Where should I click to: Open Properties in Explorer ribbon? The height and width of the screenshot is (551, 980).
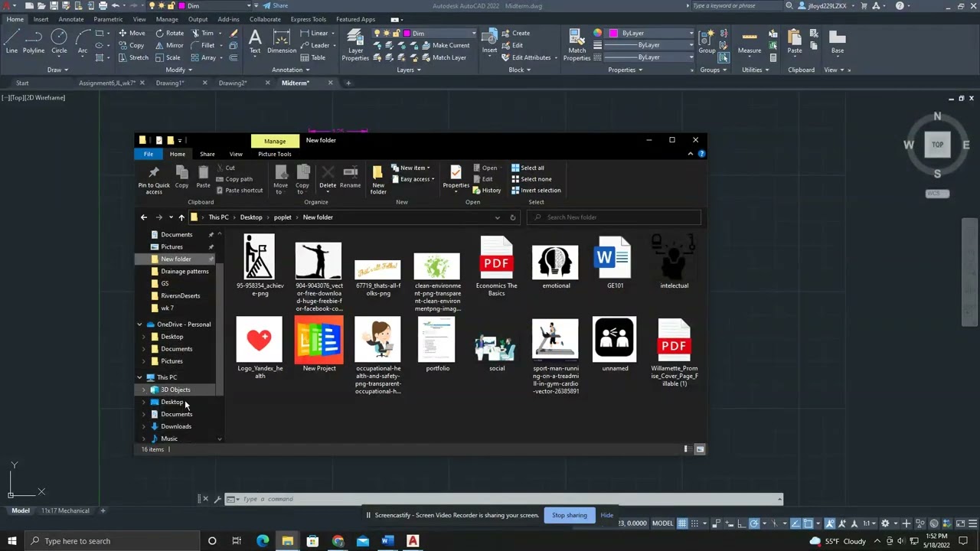456,177
